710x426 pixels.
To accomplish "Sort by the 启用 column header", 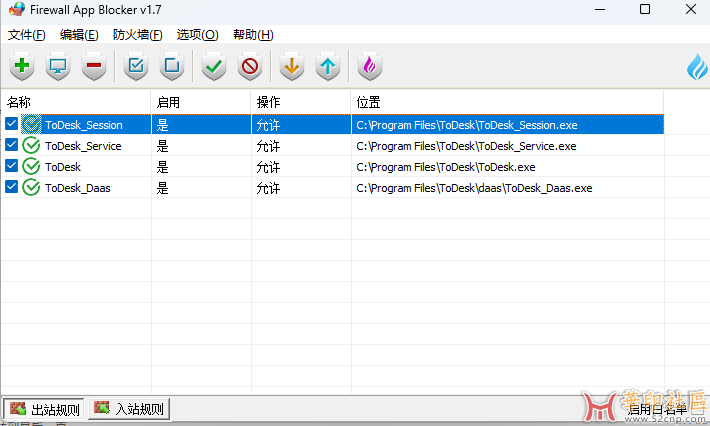I will pos(201,102).
